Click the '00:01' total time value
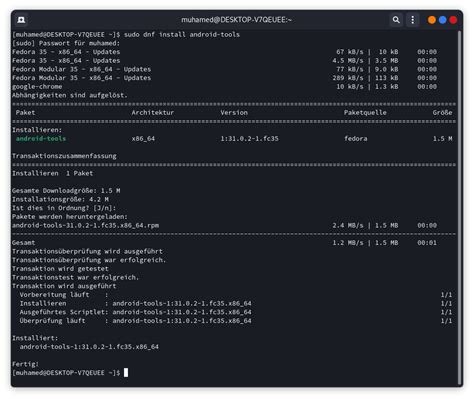Image resolution: width=474 pixels, height=399 pixels. (x=427, y=243)
